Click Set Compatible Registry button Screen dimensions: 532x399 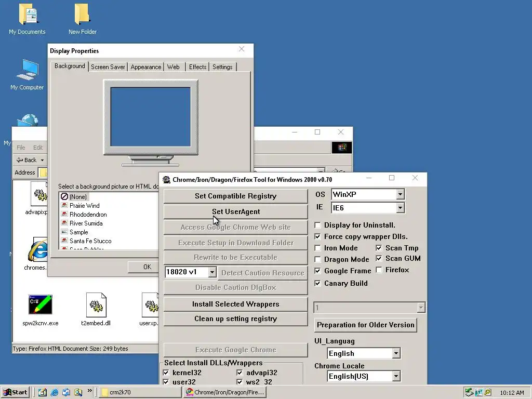[x=235, y=196]
